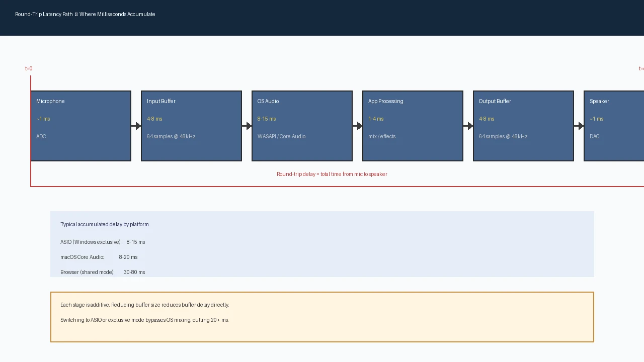Select the '8-20 ms' value for macOS

click(x=128, y=257)
